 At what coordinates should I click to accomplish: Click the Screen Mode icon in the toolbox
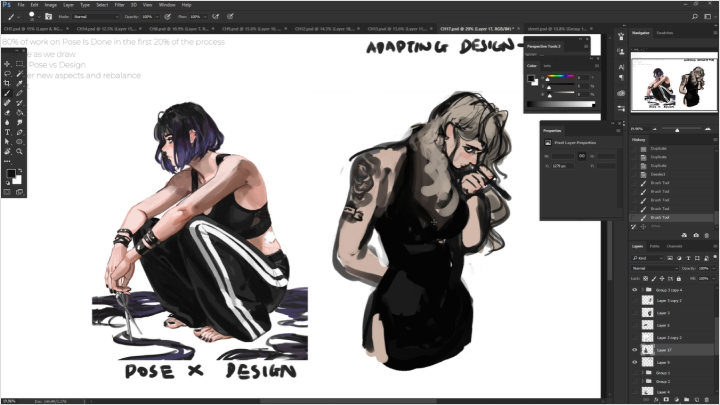pos(19,192)
